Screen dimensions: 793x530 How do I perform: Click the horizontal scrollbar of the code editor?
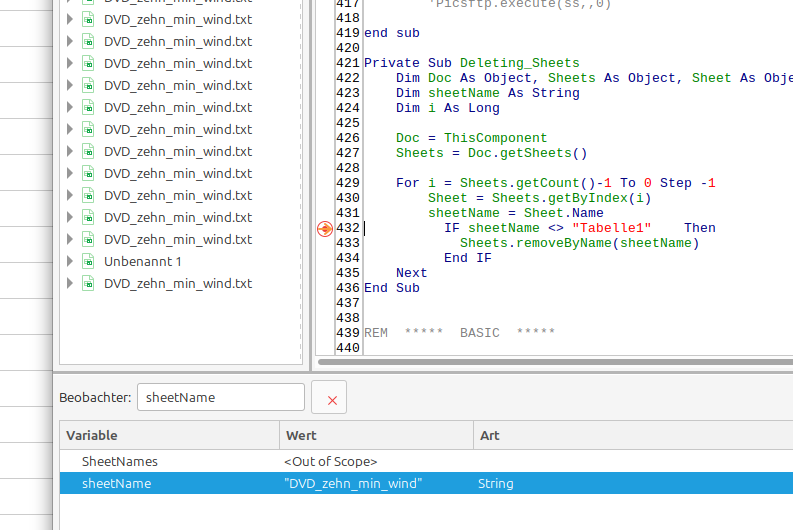point(555,362)
